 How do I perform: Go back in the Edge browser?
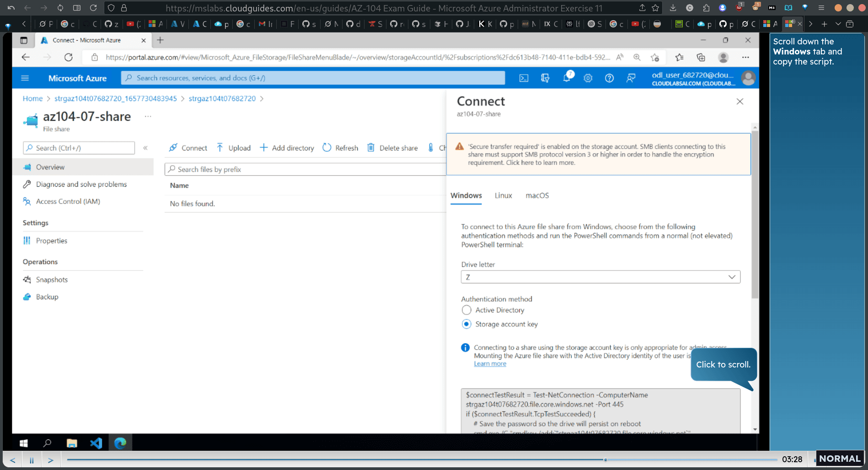26,57
